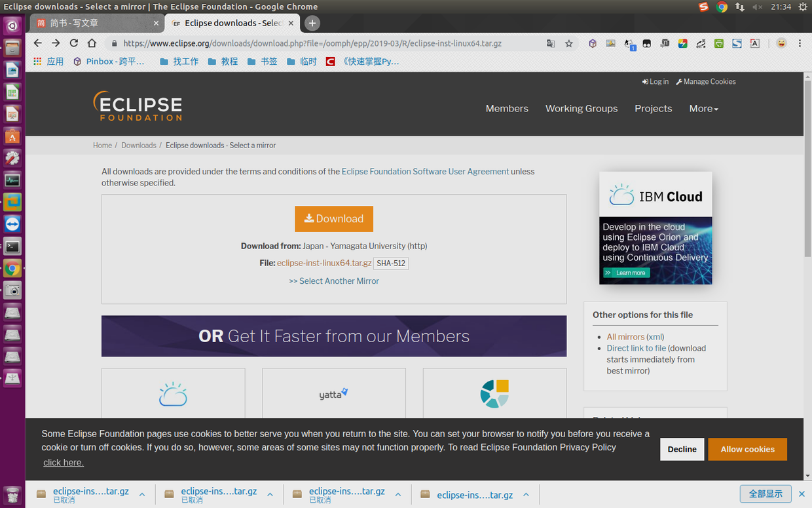The width and height of the screenshot is (812, 508).
Task: Open the Chrome profile avatar
Action: pyautogui.click(x=781, y=43)
